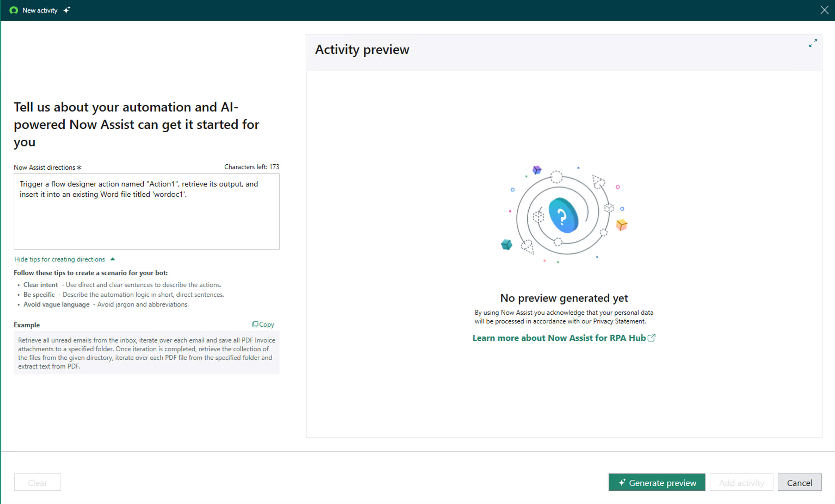Image resolution: width=835 pixels, height=504 pixels.
Task: Click the example text starting 'Retrieve all unread emails'
Action: 146,353
